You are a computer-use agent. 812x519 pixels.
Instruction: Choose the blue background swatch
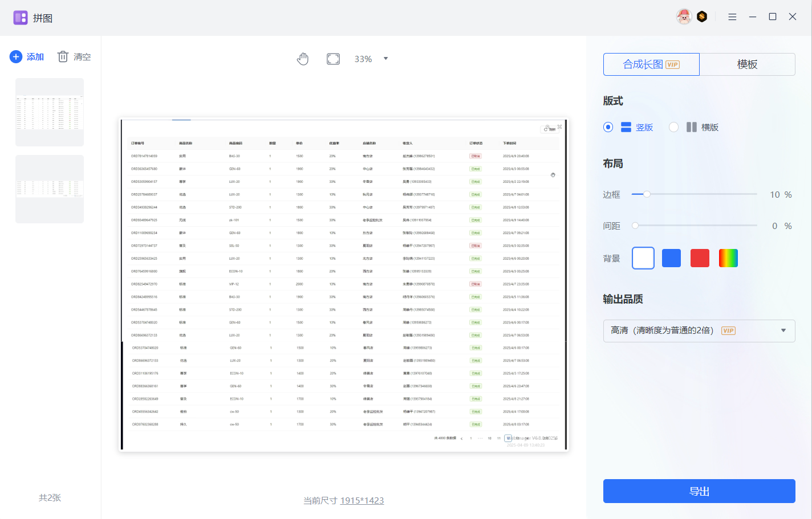671,258
